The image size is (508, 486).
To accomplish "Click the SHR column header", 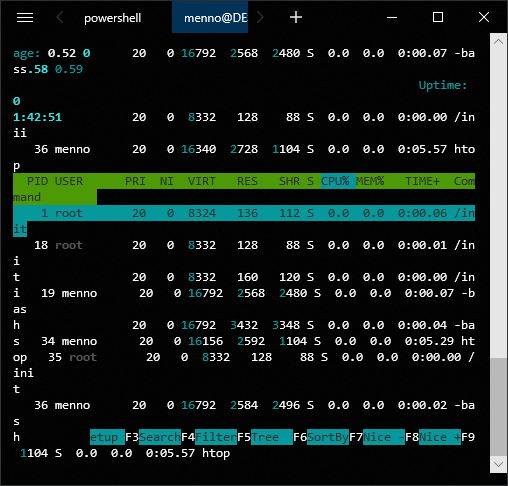I will click(289, 181).
